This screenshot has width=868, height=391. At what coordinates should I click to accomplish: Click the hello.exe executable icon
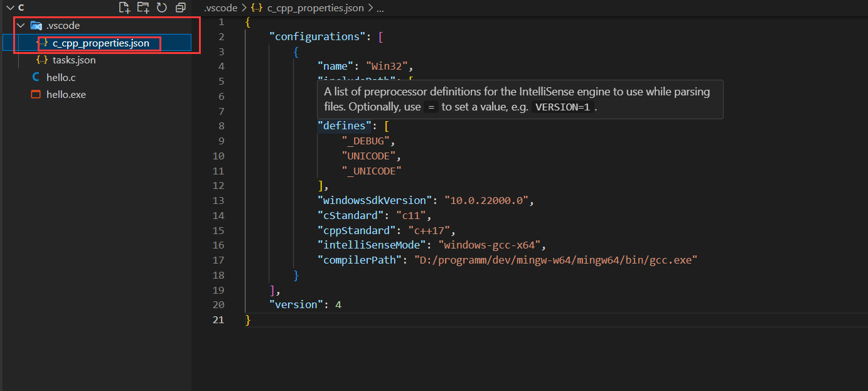36,95
